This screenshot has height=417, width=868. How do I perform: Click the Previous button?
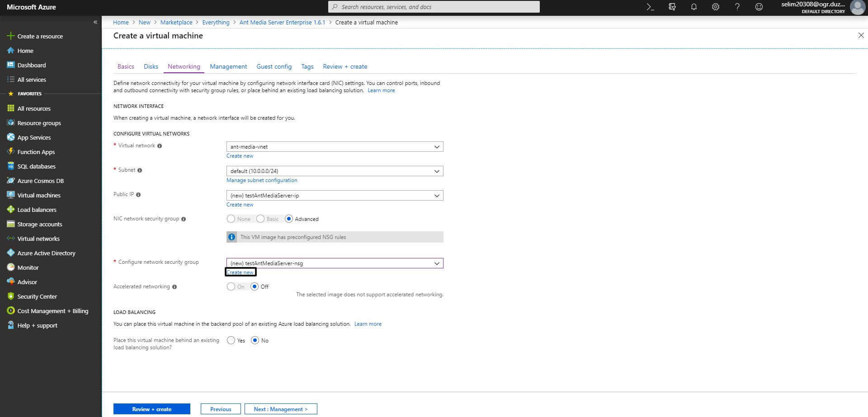click(x=221, y=409)
